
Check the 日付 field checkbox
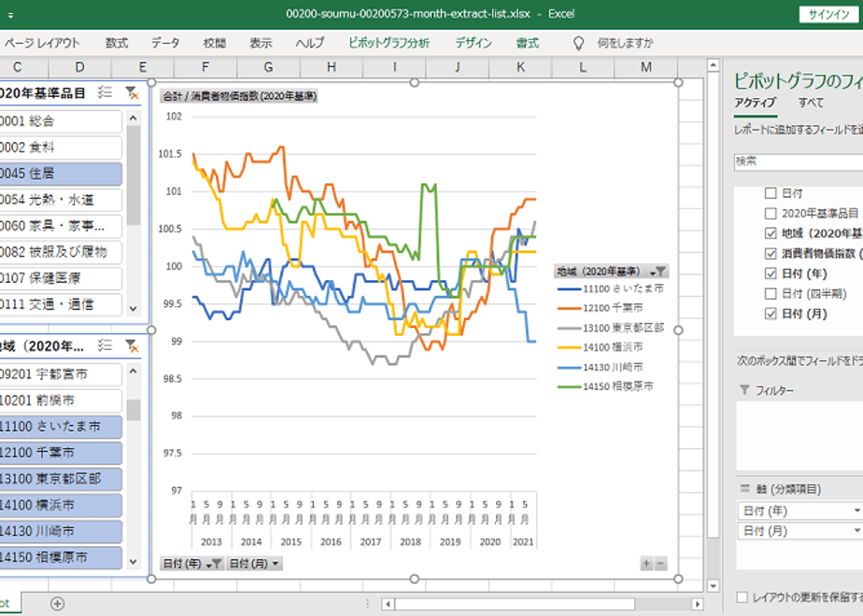771,193
